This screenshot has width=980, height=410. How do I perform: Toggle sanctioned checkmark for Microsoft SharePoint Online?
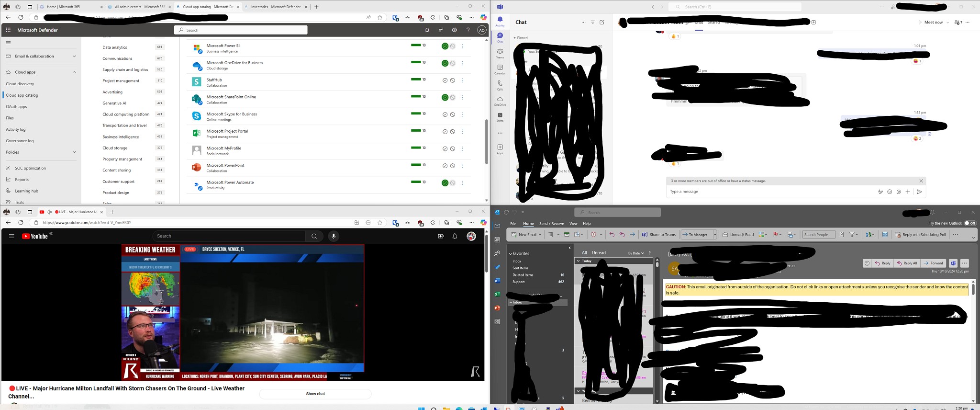click(445, 98)
